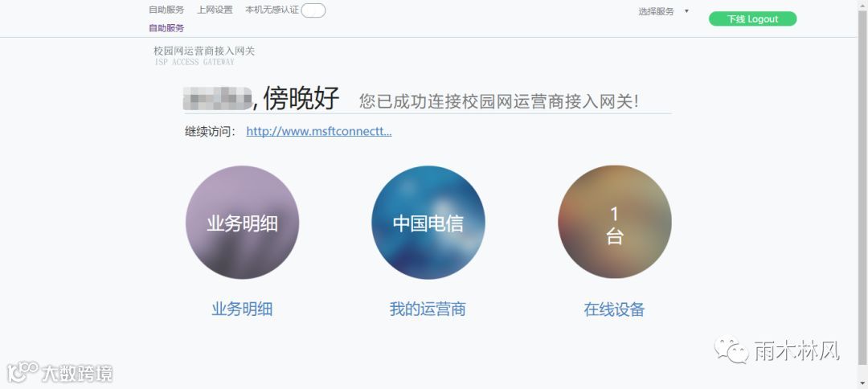This screenshot has width=868, height=389.
Task: Open the 上网设置 menu item
Action: (x=215, y=10)
